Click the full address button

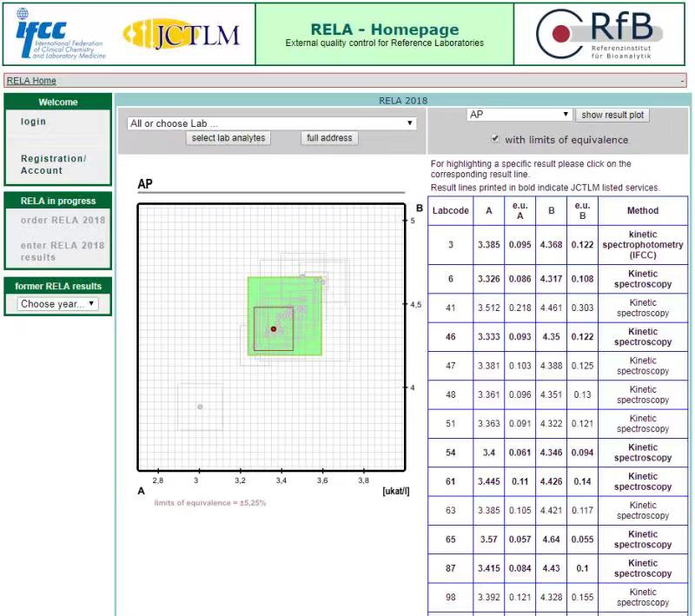click(x=329, y=138)
